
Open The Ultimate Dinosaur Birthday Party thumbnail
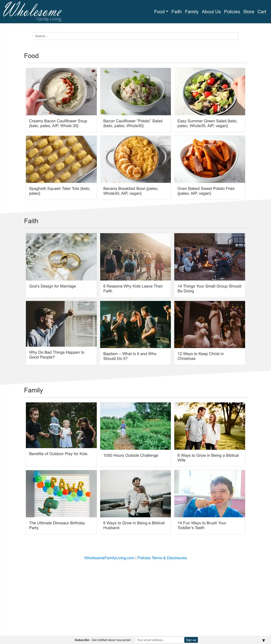coord(61,493)
